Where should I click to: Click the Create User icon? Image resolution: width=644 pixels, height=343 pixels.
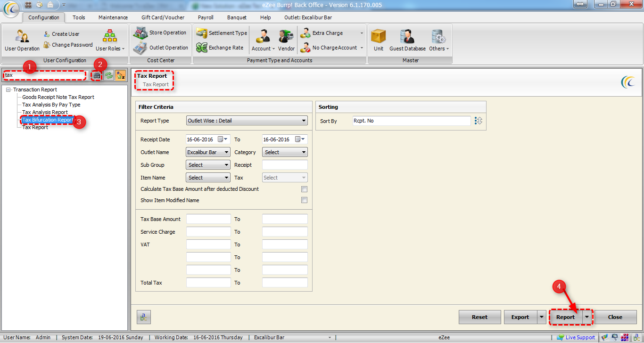tap(47, 34)
